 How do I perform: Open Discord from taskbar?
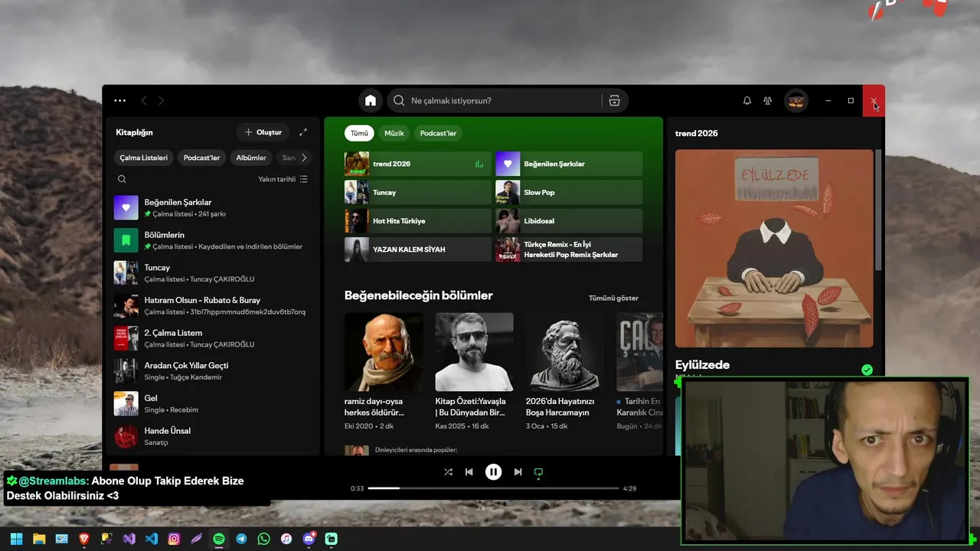pyautogui.click(x=309, y=539)
